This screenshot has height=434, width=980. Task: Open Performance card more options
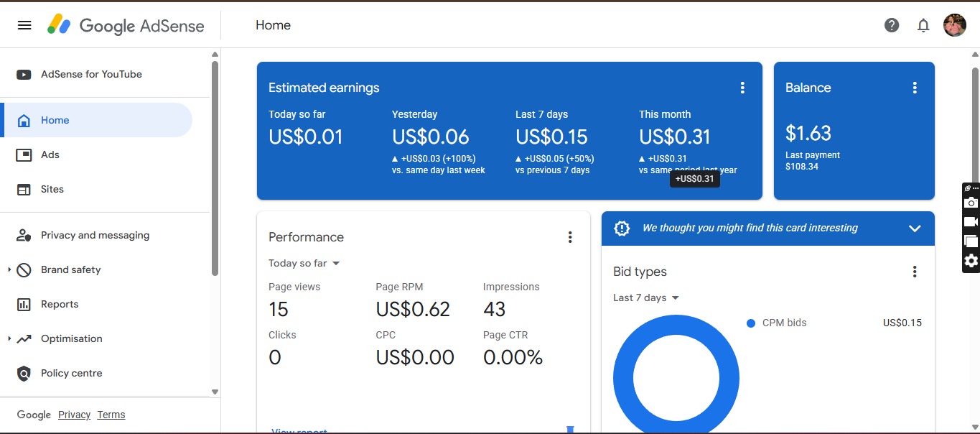coord(570,237)
